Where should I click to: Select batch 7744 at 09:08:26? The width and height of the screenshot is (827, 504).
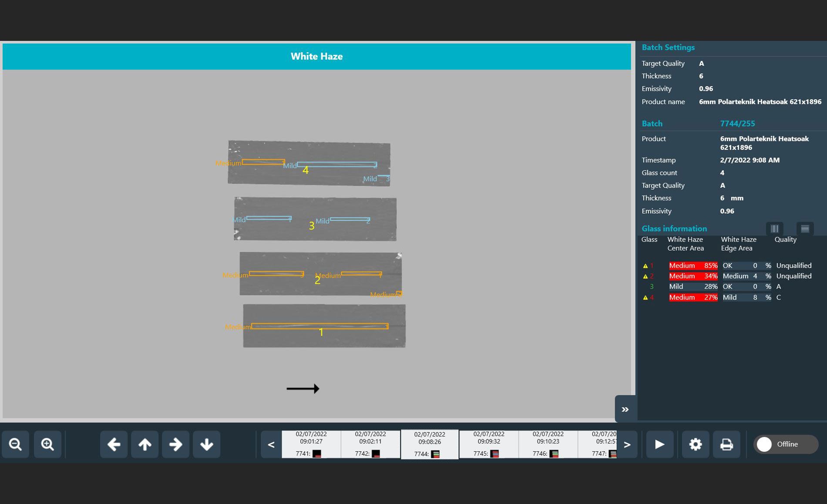pos(430,444)
